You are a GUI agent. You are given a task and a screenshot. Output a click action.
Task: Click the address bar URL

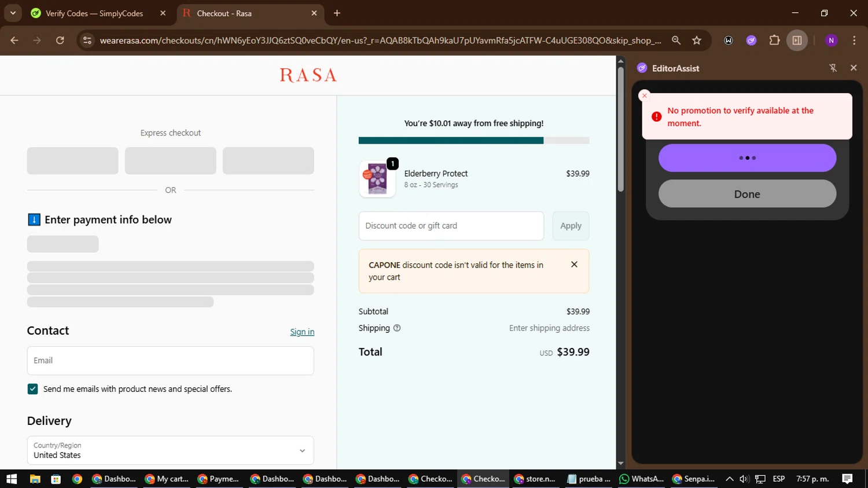tap(380, 41)
